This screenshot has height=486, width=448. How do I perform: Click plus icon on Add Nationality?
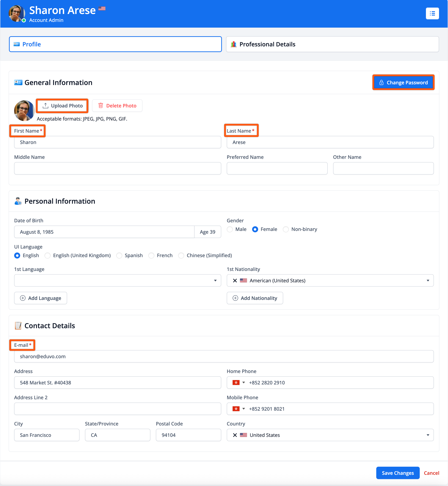[x=235, y=298]
